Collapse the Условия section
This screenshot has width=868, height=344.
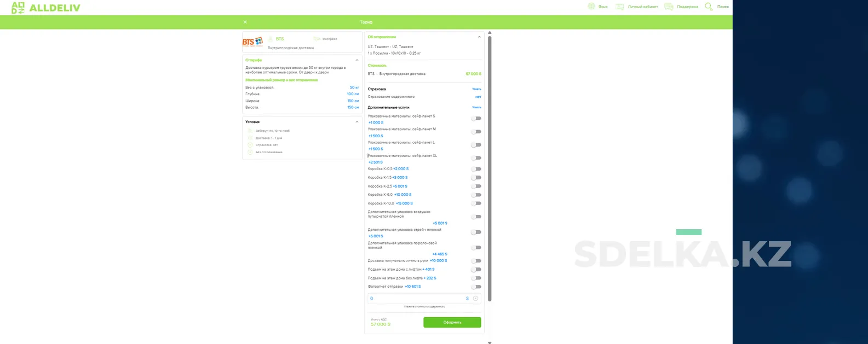pos(357,122)
